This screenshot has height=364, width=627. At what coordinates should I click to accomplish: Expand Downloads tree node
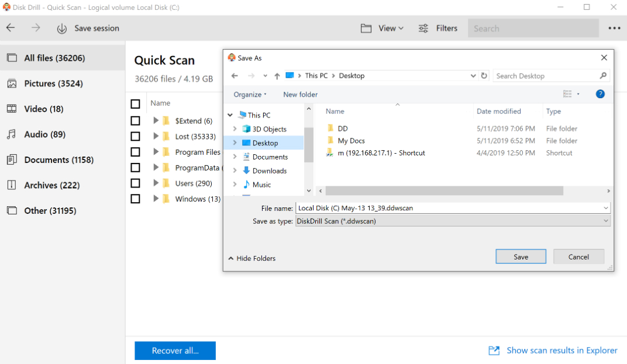[235, 171]
